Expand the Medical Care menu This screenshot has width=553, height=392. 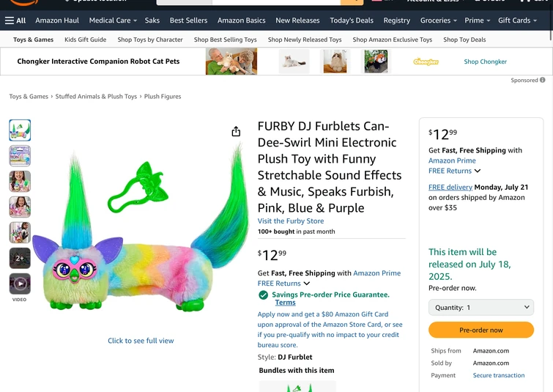(113, 21)
